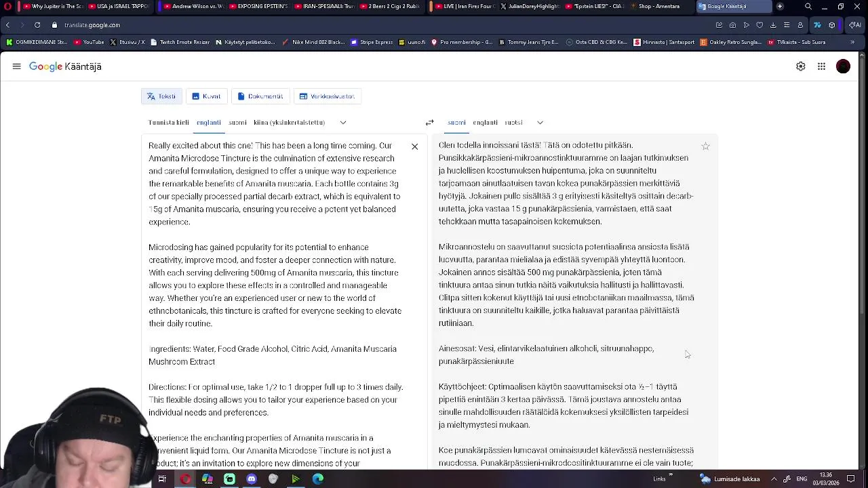Swap source and target languages
Screen dimensions: 868x488
click(429, 123)
